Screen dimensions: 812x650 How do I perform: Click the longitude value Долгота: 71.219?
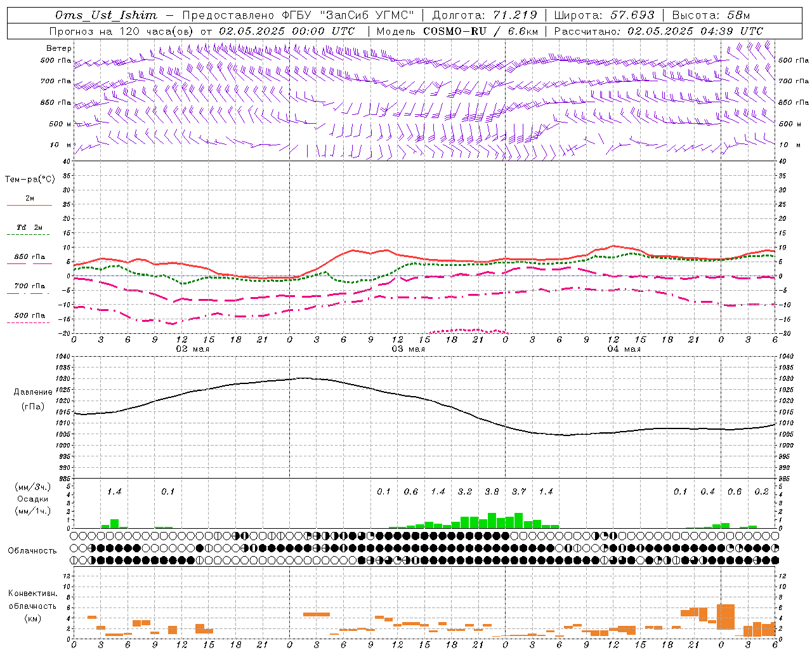(485, 15)
